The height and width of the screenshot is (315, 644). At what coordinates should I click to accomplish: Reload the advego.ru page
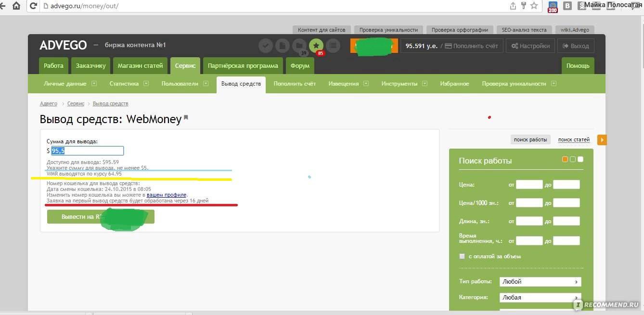pos(33,6)
